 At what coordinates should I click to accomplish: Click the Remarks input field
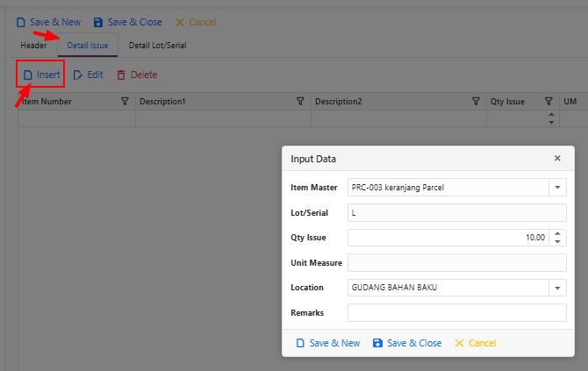pos(456,312)
